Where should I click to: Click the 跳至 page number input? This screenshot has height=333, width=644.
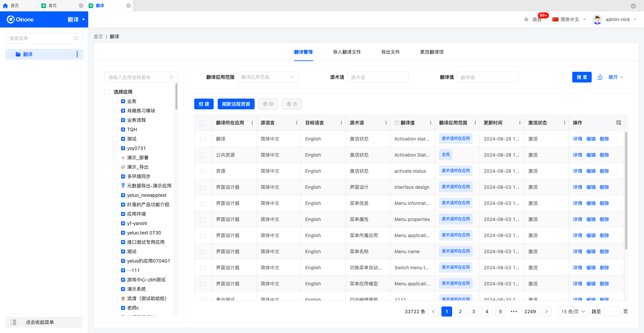click(612, 312)
